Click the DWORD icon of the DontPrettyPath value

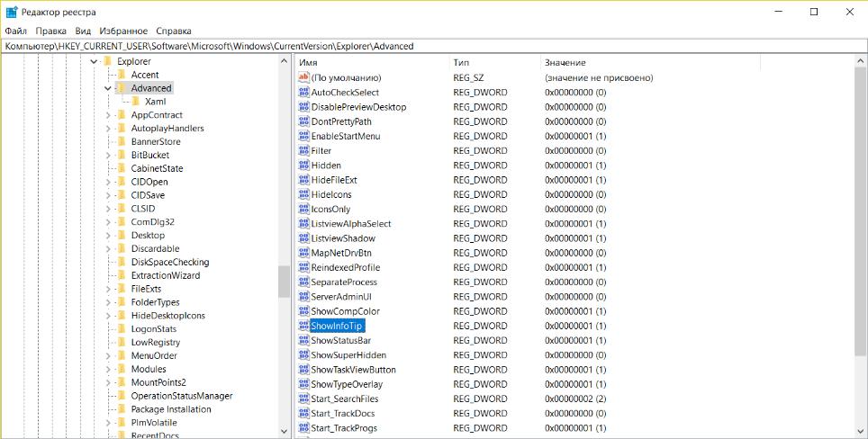click(x=303, y=121)
